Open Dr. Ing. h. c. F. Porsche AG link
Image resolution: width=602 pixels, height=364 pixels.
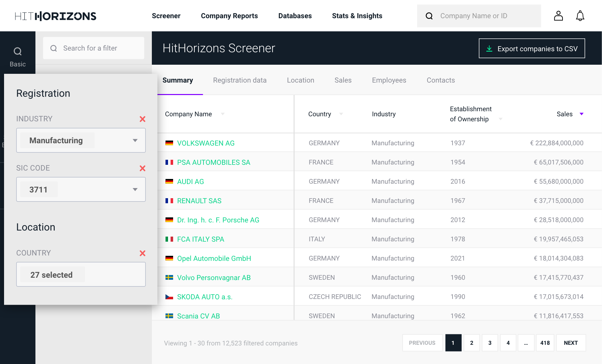pos(218,220)
